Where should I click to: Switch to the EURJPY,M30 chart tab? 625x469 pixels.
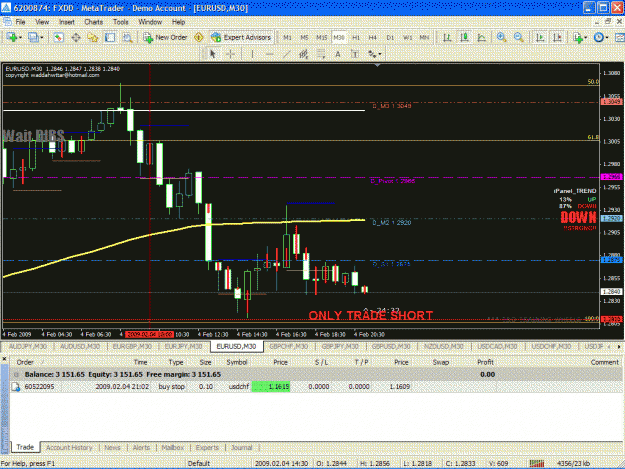(x=183, y=346)
